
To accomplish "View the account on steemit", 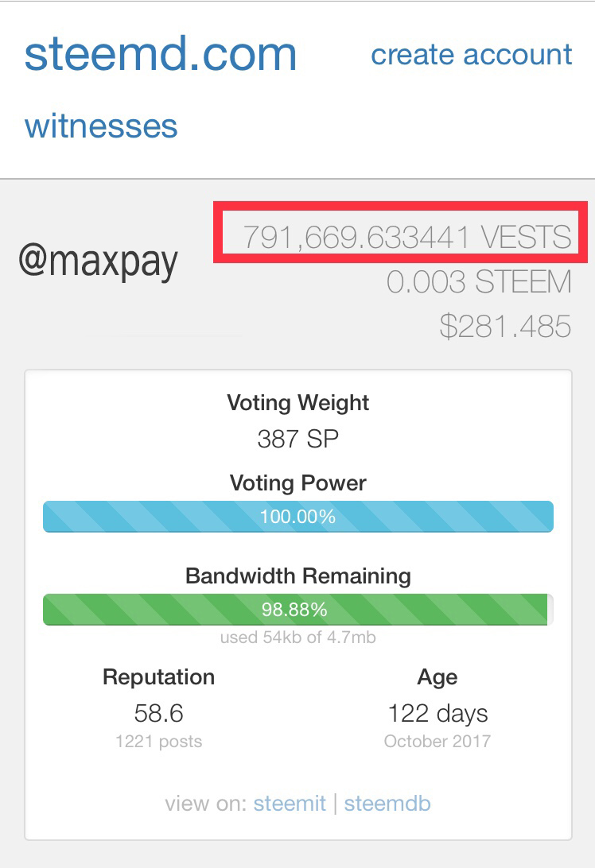I will click(x=290, y=804).
